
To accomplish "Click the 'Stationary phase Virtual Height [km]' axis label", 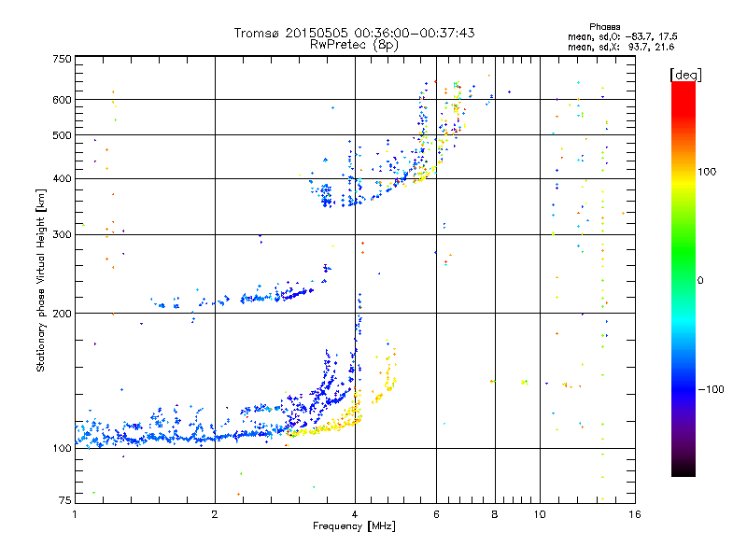I will 40,281.
